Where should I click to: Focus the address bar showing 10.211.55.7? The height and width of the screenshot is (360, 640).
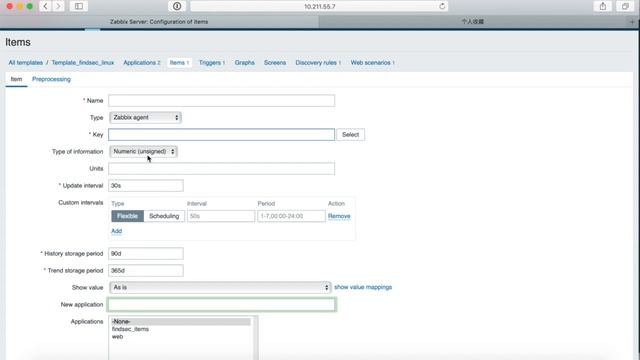(x=319, y=6)
